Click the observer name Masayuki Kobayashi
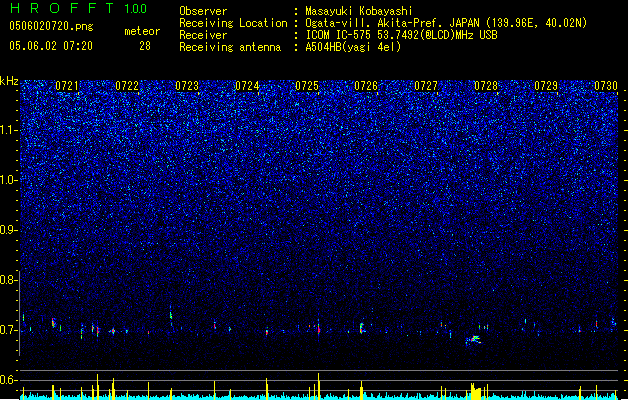Viewport: 629px width, 400px height. [359, 11]
